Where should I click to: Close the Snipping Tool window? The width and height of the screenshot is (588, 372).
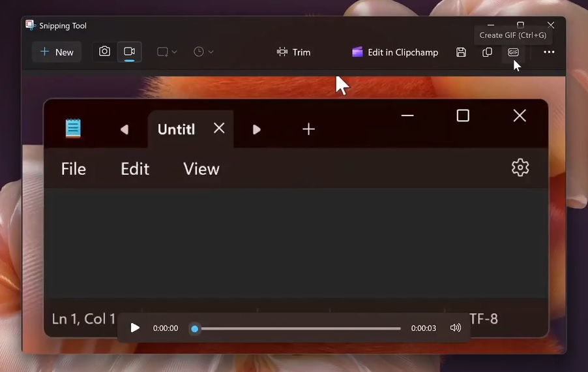550,25
